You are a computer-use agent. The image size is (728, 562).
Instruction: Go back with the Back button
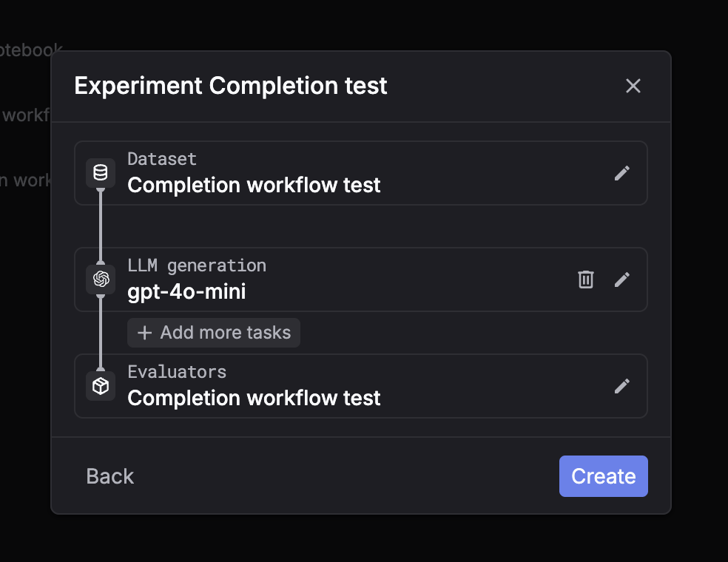pos(110,476)
